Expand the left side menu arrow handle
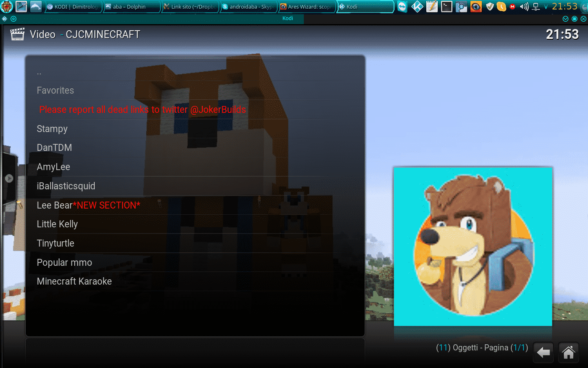 (x=9, y=178)
